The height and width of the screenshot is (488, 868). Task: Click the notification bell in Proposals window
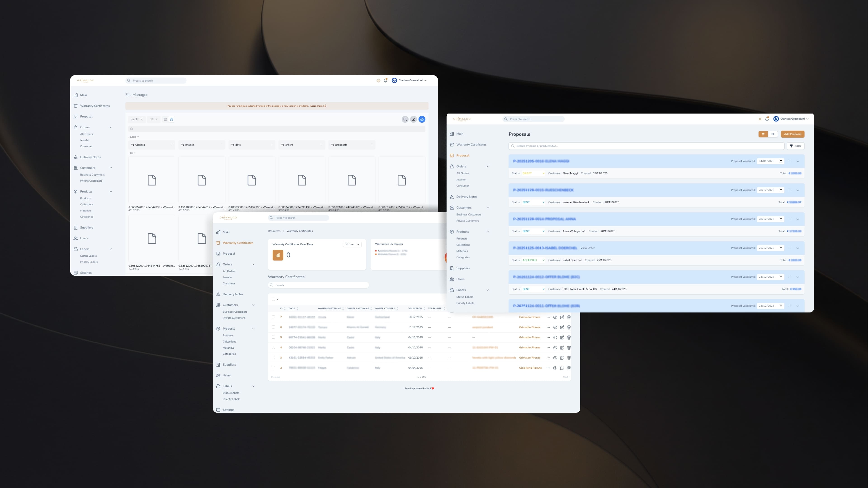tap(767, 119)
